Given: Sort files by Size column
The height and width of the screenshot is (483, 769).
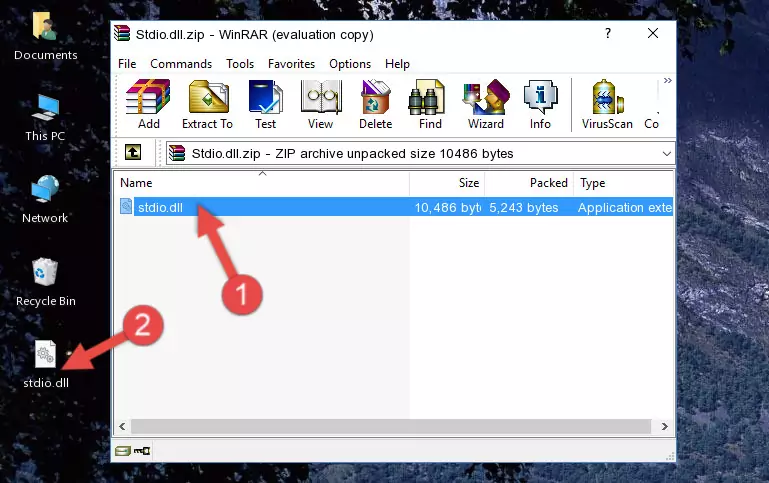Looking at the screenshot, I should pyautogui.click(x=447, y=183).
